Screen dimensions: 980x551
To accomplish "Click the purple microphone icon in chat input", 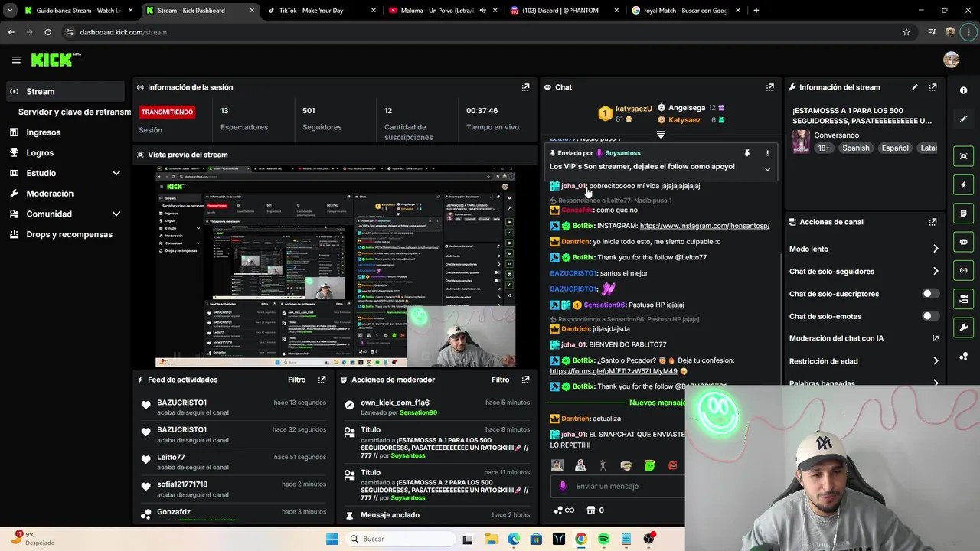I will click(563, 486).
